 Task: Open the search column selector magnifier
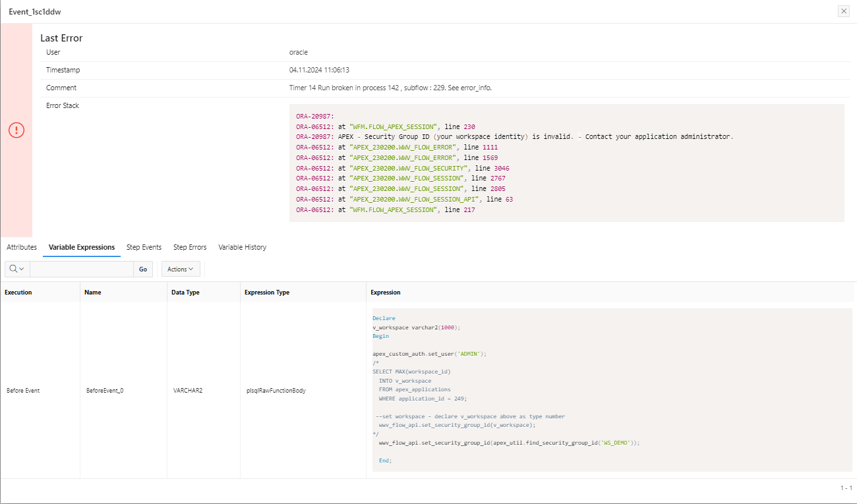(x=17, y=269)
